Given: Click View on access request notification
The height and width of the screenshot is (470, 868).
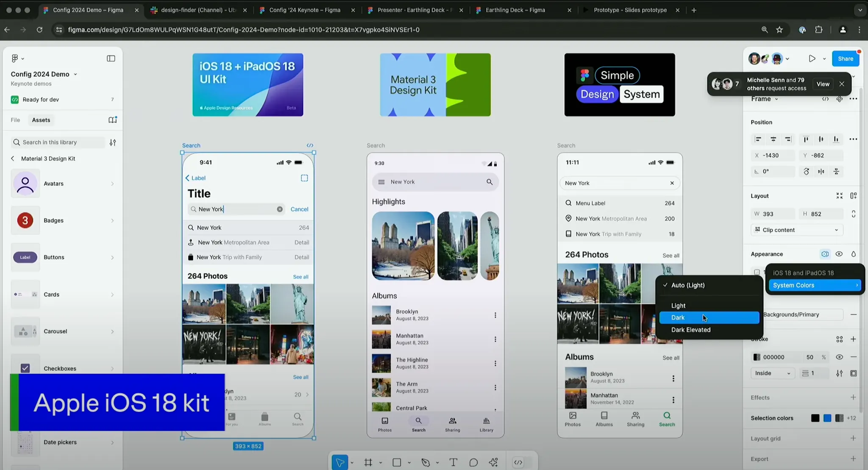Looking at the screenshot, I should point(823,84).
